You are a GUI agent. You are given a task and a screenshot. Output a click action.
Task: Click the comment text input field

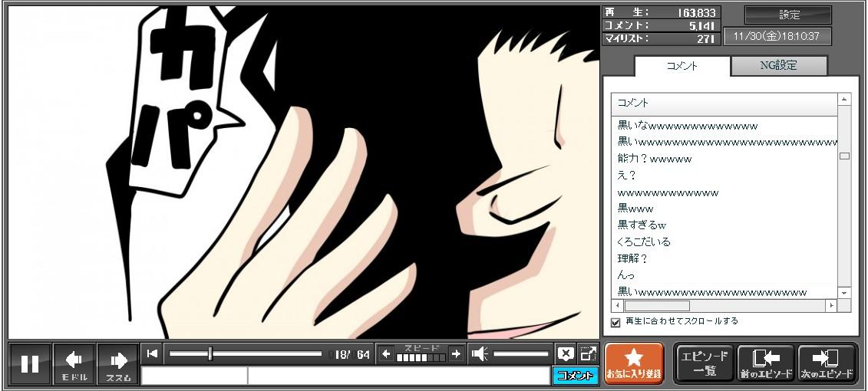(x=398, y=376)
